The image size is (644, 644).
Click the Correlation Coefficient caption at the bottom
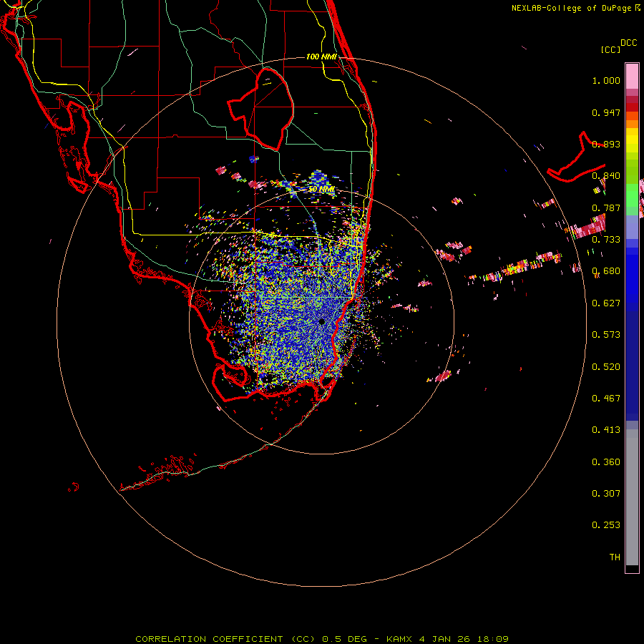(322, 639)
